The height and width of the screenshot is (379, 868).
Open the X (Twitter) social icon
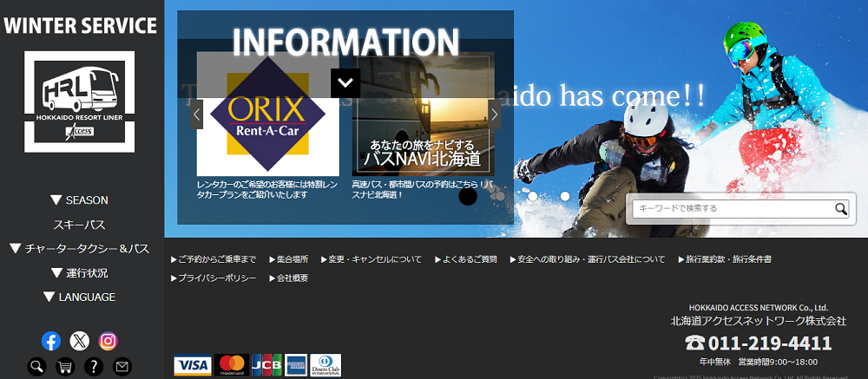(80, 341)
